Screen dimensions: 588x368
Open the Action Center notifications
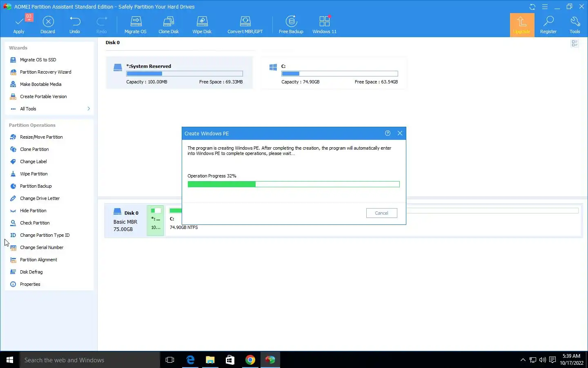[x=552, y=360]
